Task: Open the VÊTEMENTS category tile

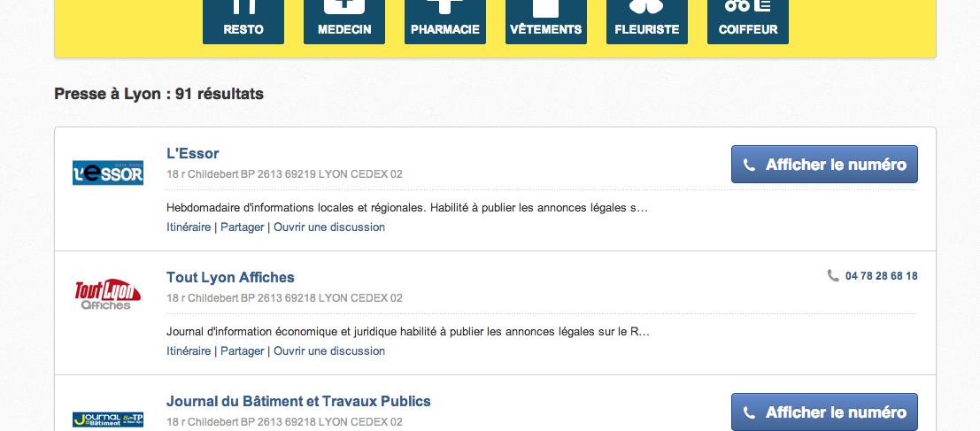Action: coord(546,22)
